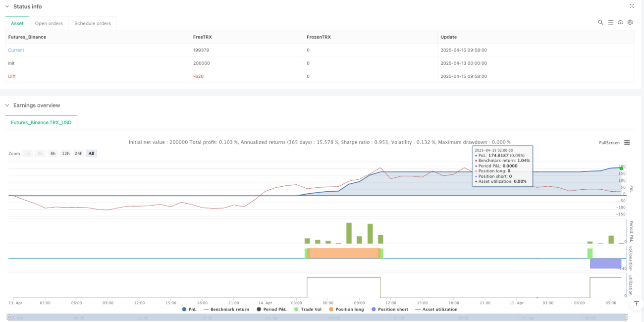Click the FullScreen button

609,143
